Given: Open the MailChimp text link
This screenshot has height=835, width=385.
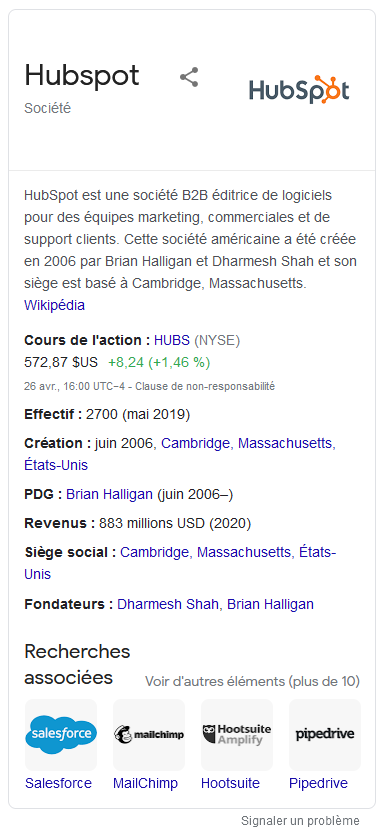Looking at the screenshot, I should [x=145, y=783].
